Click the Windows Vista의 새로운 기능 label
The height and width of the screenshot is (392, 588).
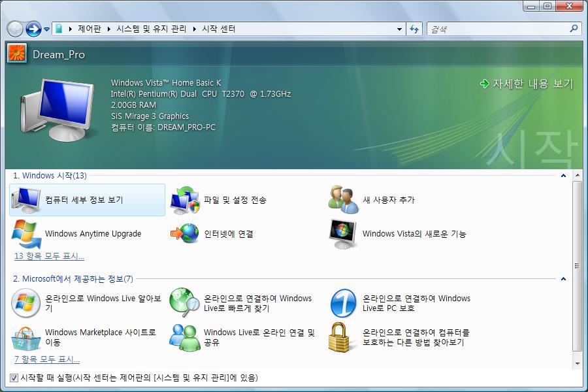tap(414, 234)
